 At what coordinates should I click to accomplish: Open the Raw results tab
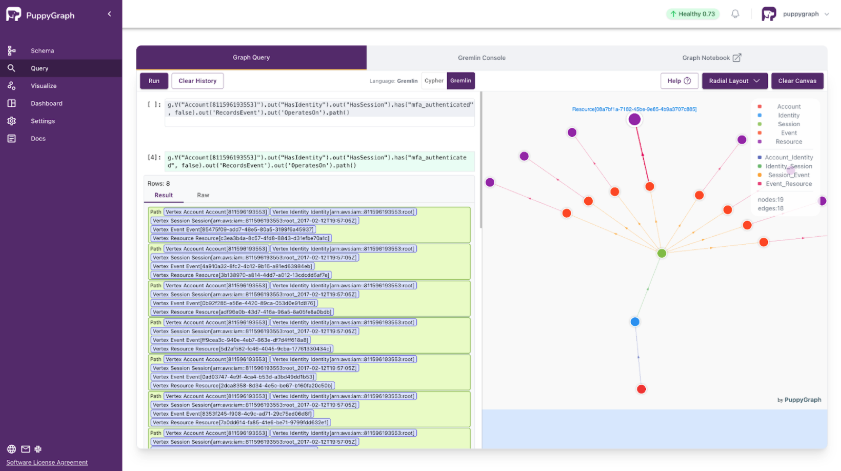(x=203, y=195)
